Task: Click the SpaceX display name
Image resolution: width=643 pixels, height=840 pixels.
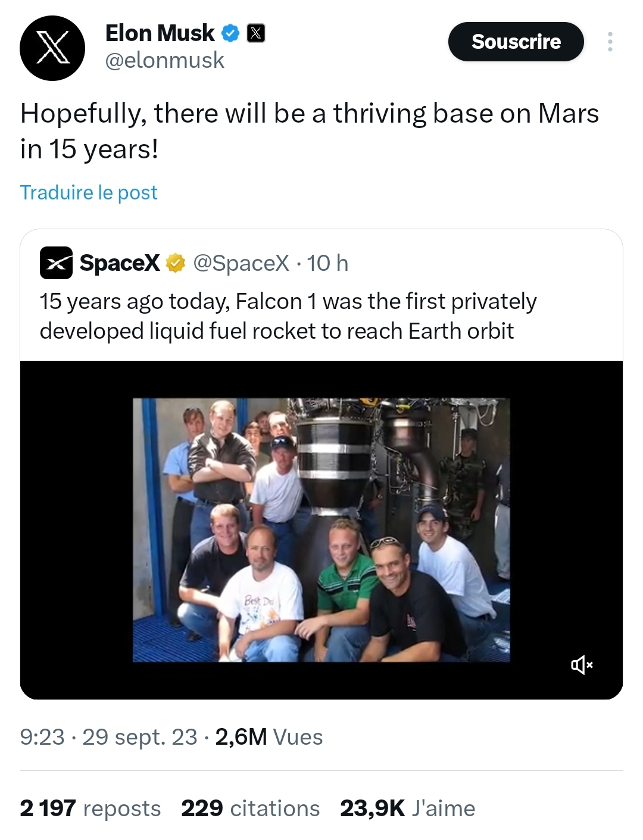Action: tap(120, 263)
